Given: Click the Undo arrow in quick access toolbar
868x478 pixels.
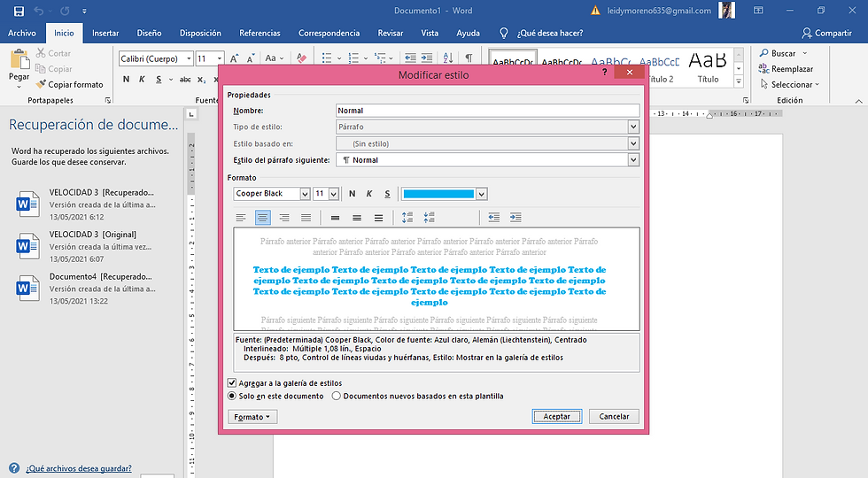Looking at the screenshot, I should pyautogui.click(x=38, y=11).
